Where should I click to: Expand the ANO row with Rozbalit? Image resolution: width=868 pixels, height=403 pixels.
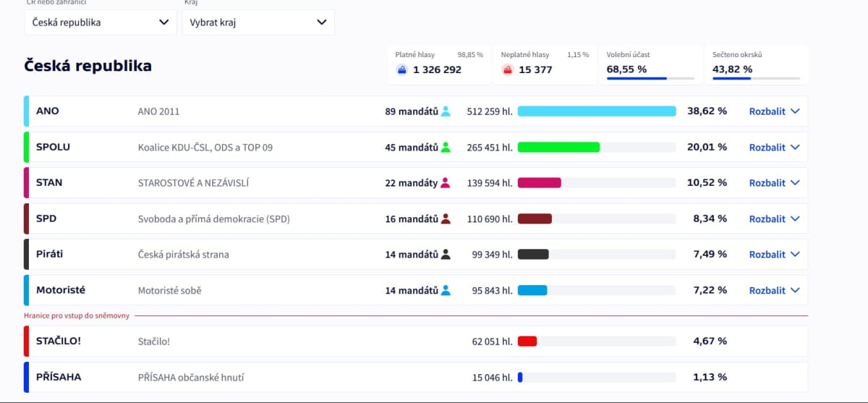click(x=774, y=111)
